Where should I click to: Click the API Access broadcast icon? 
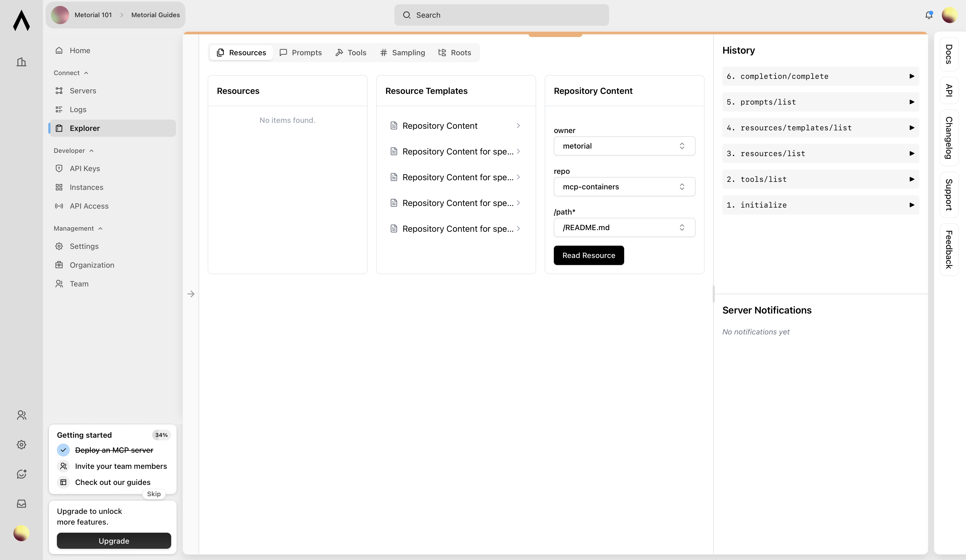point(59,206)
